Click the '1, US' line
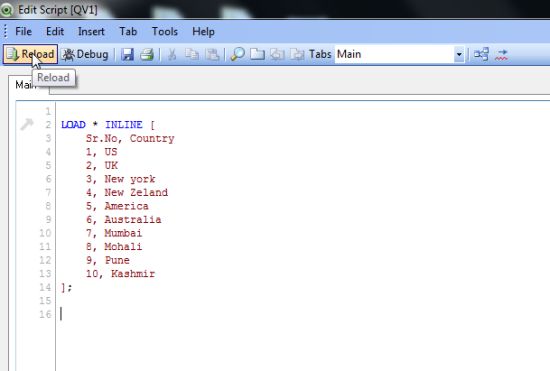 point(102,152)
